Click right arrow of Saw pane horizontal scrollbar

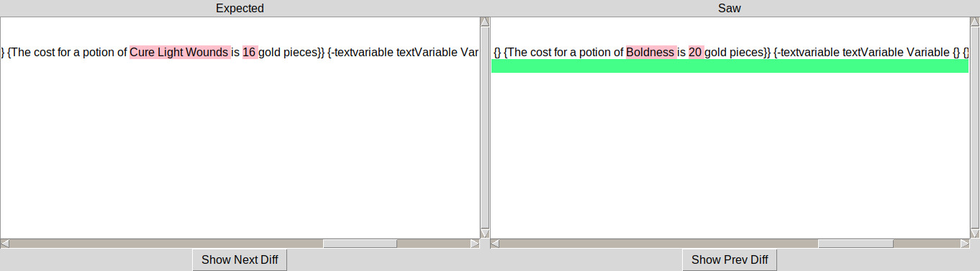coord(964,244)
